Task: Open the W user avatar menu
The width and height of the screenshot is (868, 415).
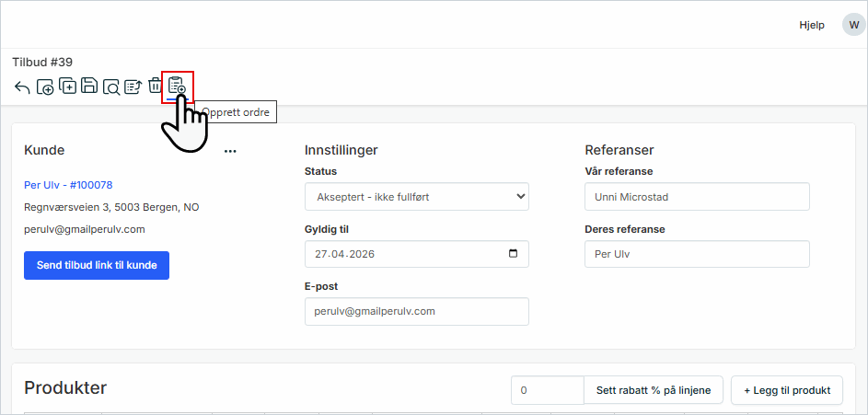Action: click(854, 25)
